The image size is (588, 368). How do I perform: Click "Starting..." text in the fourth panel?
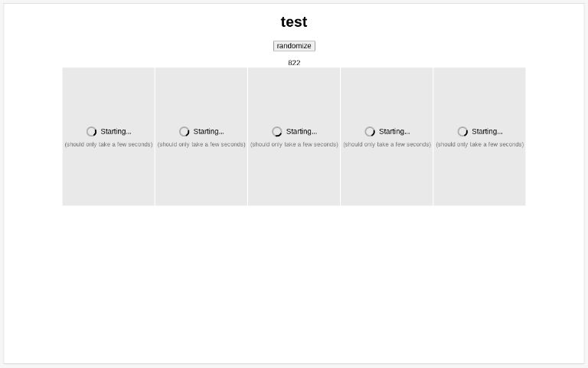(x=394, y=132)
